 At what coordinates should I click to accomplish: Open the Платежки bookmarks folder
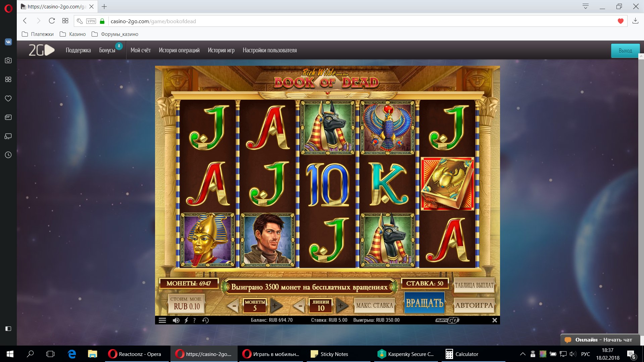point(38,34)
